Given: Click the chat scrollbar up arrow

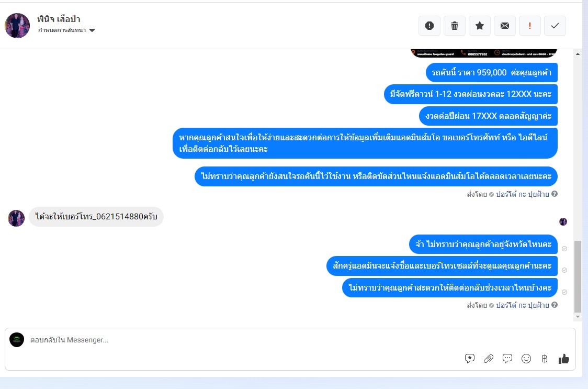Looking at the screenshot, I should (x=578, y=54).
